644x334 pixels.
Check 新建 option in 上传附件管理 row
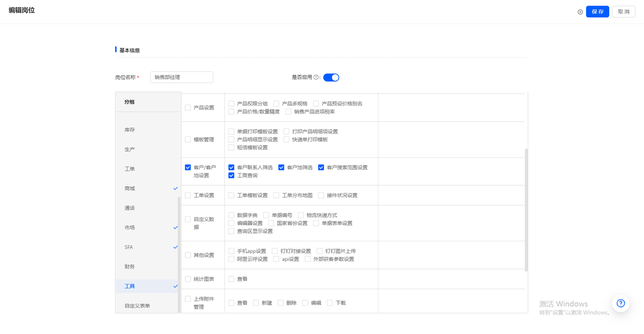(256, 303)
